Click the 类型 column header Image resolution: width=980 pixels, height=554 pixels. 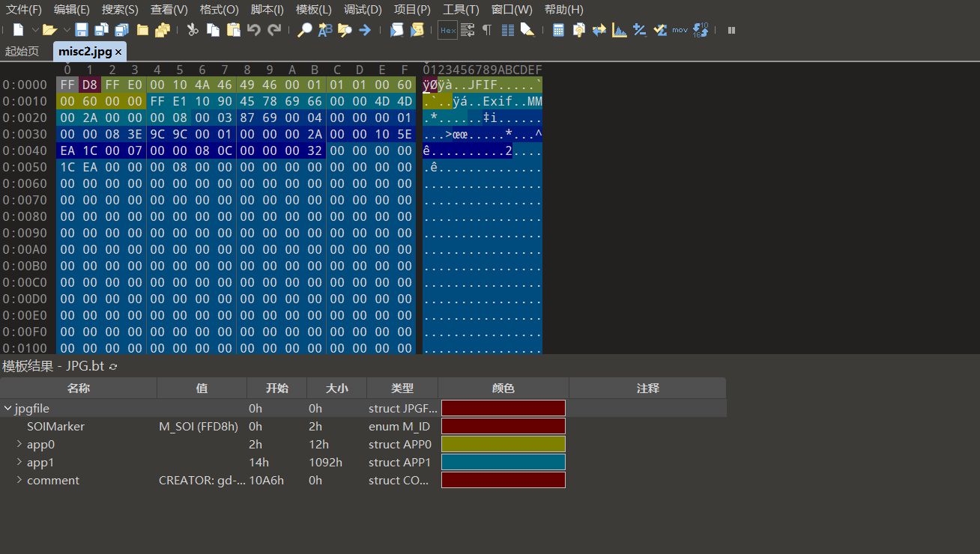click(x=402, y=388)
